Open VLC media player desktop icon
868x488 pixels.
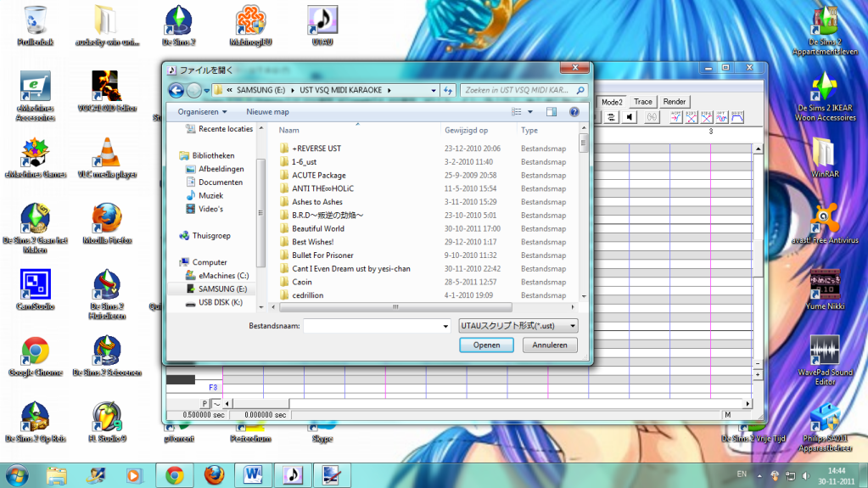point(107,153)
